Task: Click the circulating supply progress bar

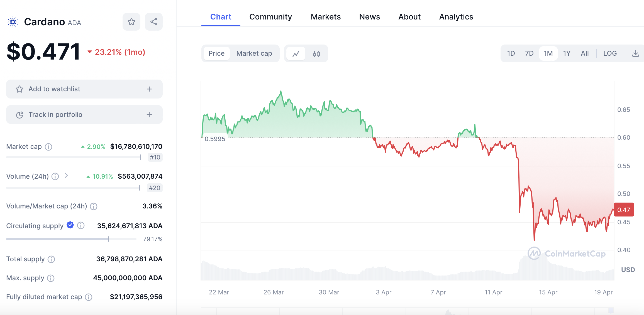Action: click(x=71, y=239)
